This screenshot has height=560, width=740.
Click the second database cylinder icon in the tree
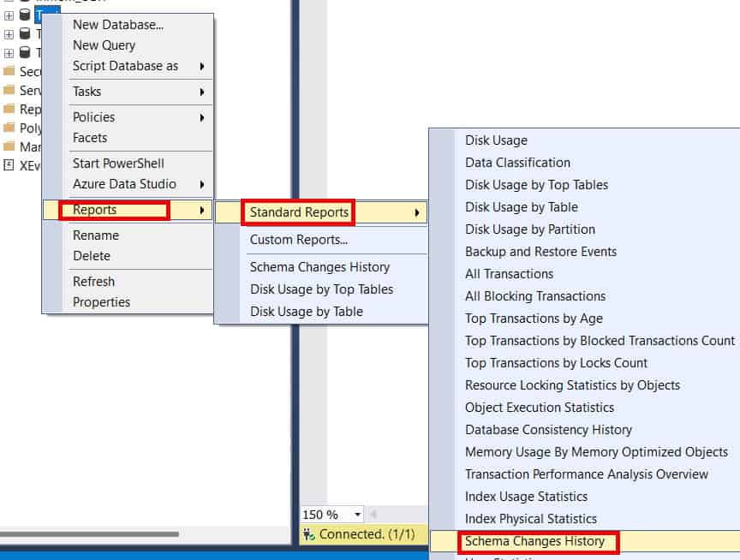point(26,33)
